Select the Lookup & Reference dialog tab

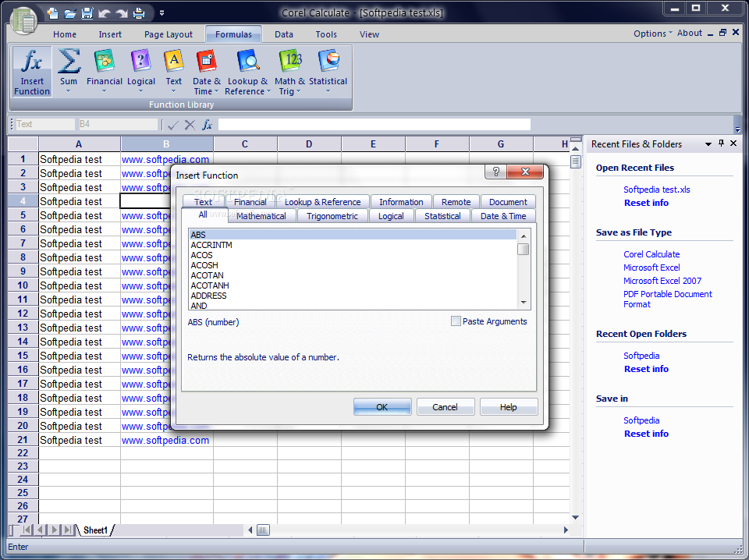[322, 202]
